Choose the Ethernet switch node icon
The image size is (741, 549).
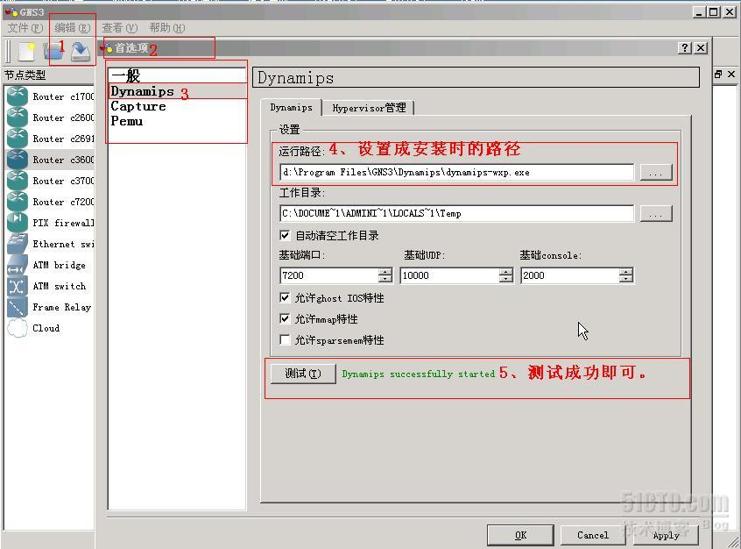[17, 244]
